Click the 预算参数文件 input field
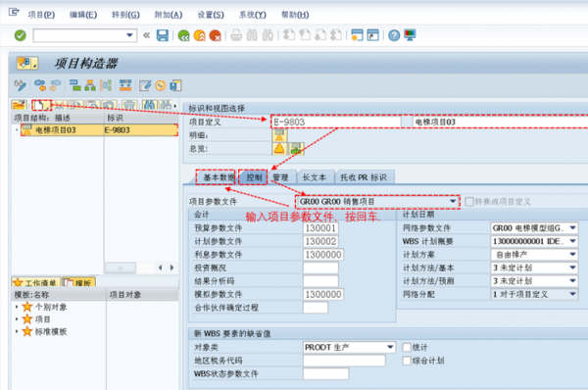 click(320, 228)
